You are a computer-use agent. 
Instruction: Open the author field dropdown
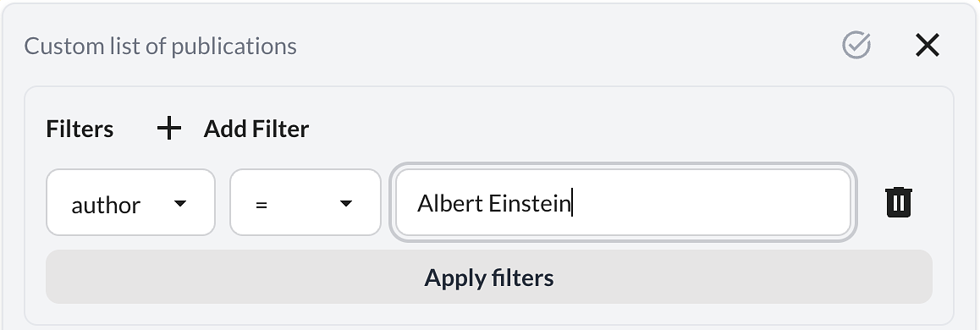(130, 202)
